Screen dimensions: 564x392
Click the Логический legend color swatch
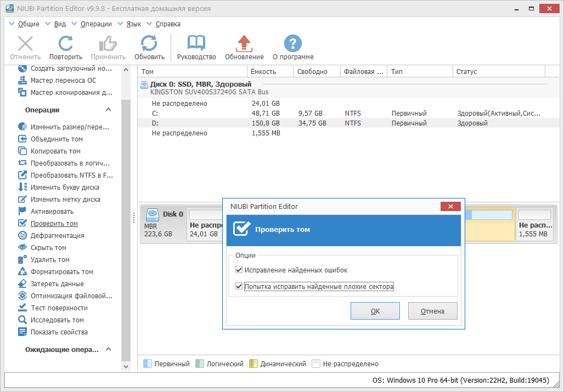tap(200, 363)
